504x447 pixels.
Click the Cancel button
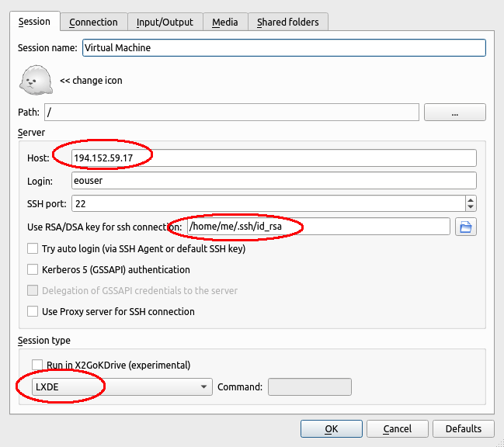397,428
